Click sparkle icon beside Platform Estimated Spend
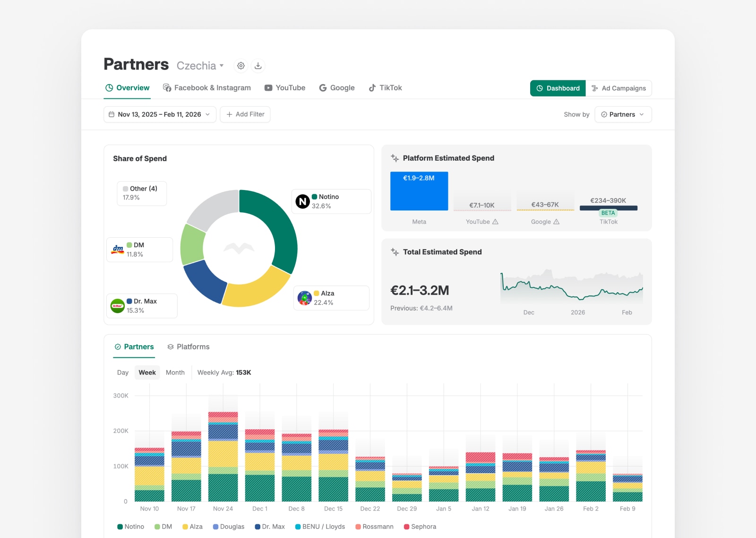 tap(395, 158)
